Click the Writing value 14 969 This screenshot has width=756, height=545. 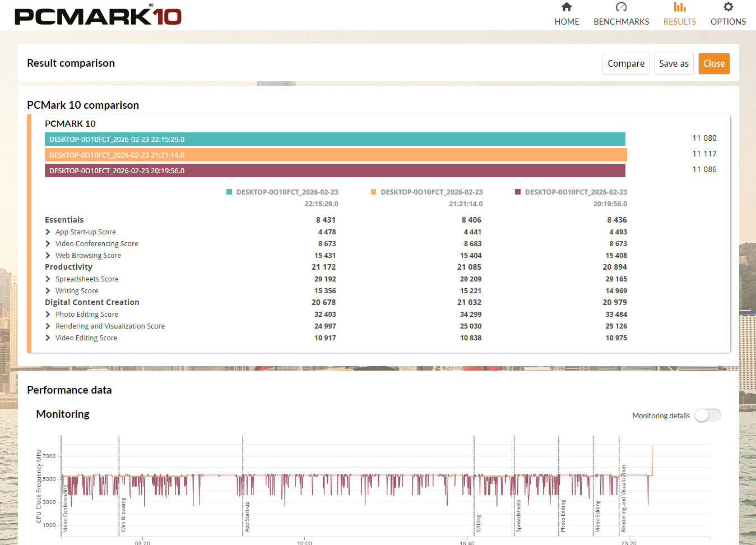pyautogui.click(x=616, y=291)
